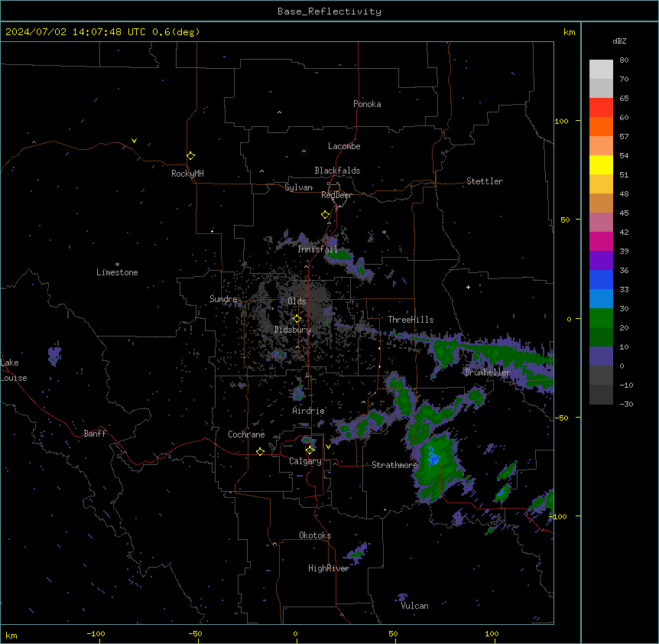This screenshot has height=644, width=659.
Task: Select the dark orange 60-57 dBZ legend swatch
Action: click(601, 126)
